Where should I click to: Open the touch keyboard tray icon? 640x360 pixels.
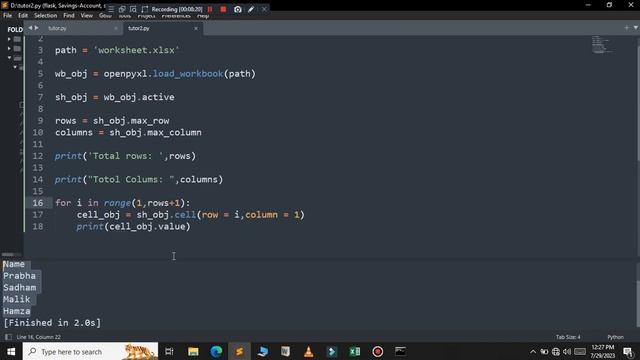(x=580, y=352)
